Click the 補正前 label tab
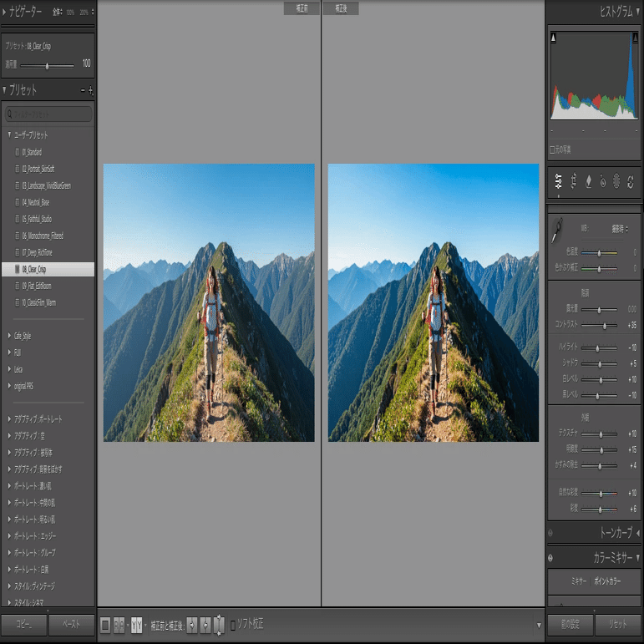The image size is (644, 644). pos(302,8)
